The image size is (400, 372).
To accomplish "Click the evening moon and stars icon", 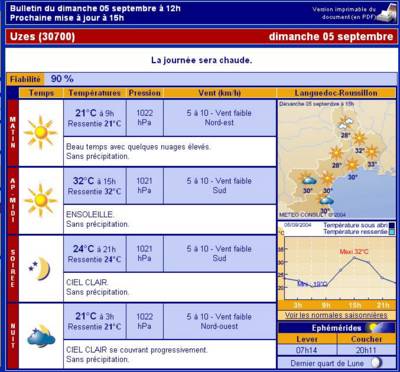I will (x=40, y=268).
